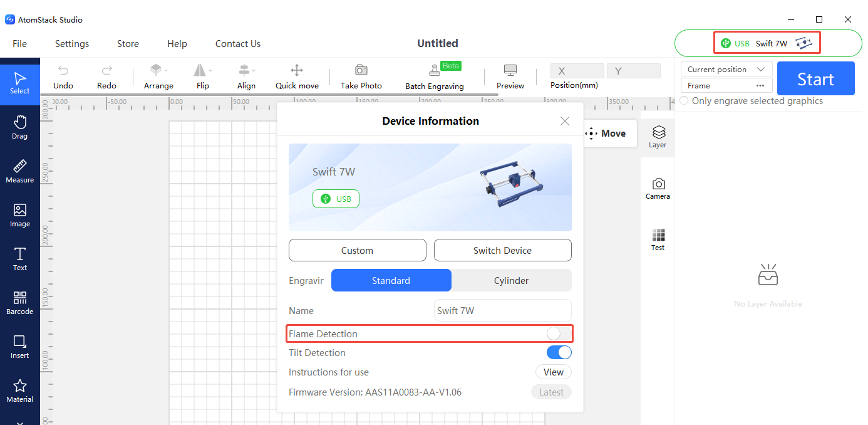Click the Switch Device button
The width and height of the screenshot is (868, 425).
pos(503,250)
